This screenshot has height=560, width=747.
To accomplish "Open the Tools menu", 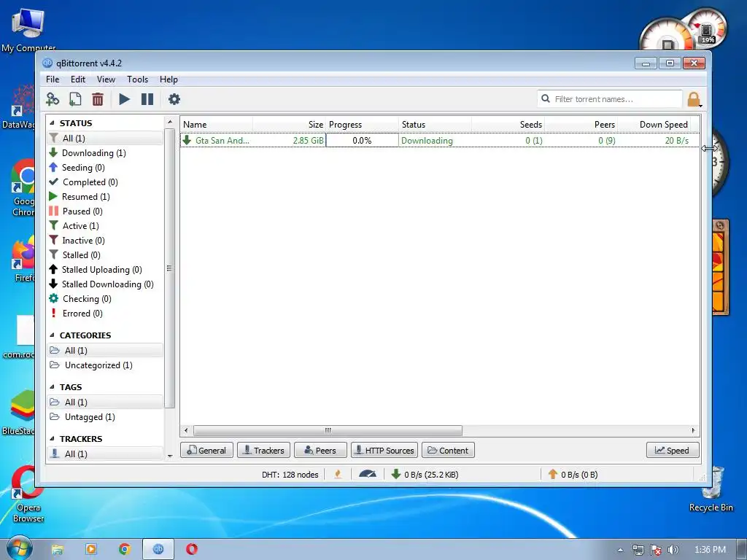I will (x=137, y=79).
